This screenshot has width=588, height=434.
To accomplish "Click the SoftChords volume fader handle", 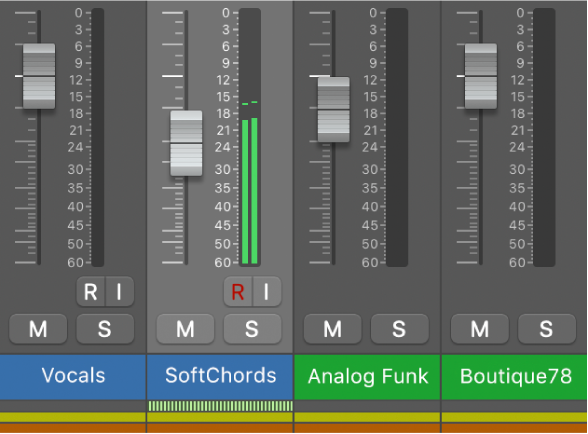I will pyautogui.click(x=186, y=143).
